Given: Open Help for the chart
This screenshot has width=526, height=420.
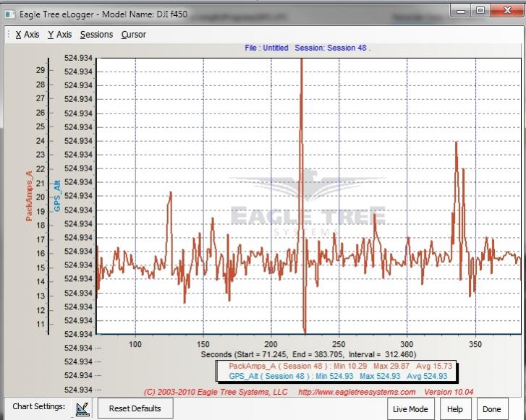Looking at the screenshot, I should 454,408.
